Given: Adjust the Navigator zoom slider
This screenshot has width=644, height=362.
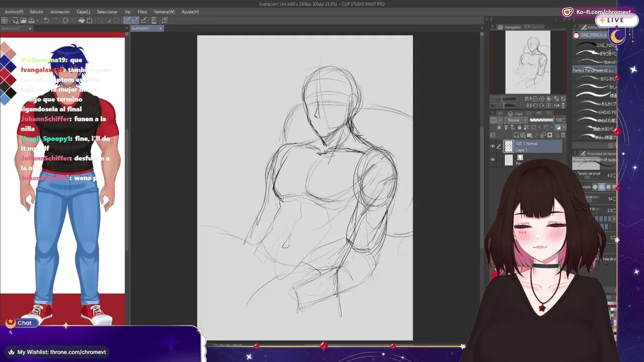Looking at the screenshot, I should click(x=505, y=99).
